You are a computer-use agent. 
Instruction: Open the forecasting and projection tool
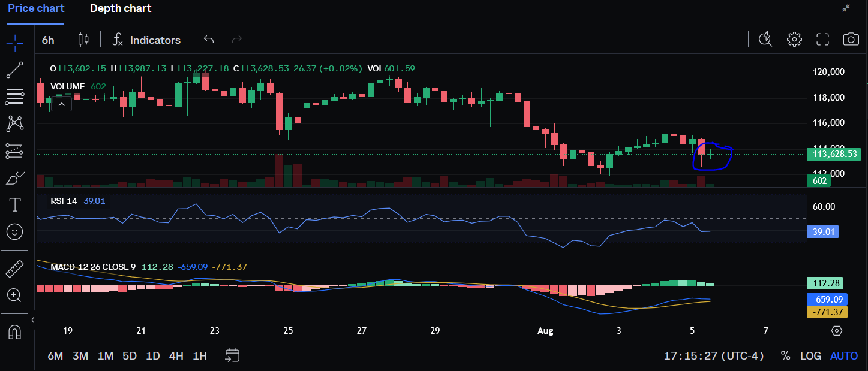coord(15,150)
